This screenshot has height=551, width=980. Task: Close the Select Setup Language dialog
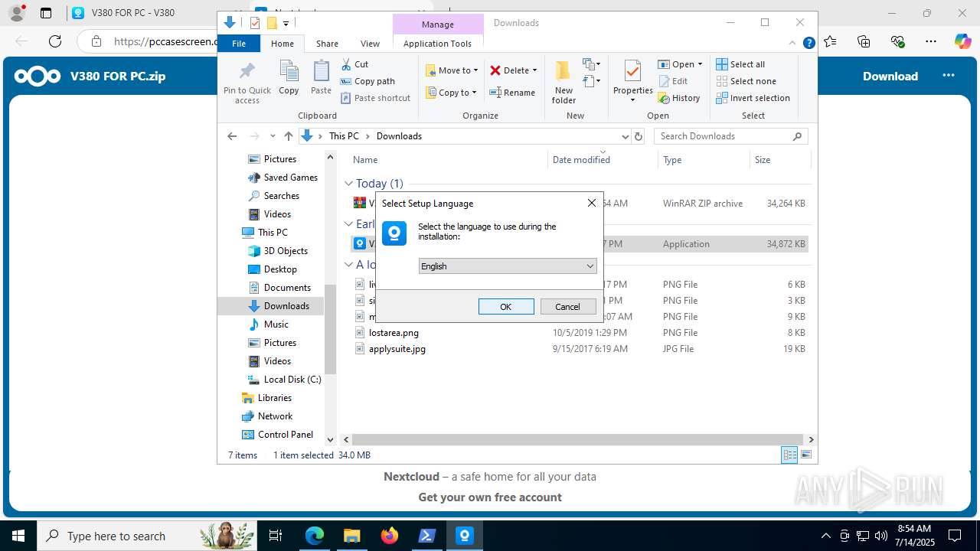(591, 203)
